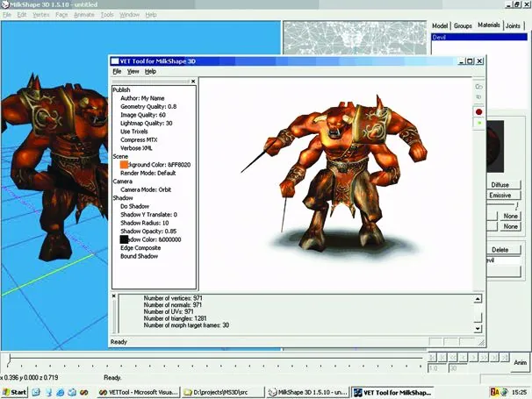Switch to the Groups tab
The width and height of the screenshot is (532, 399).
[463, 25]
